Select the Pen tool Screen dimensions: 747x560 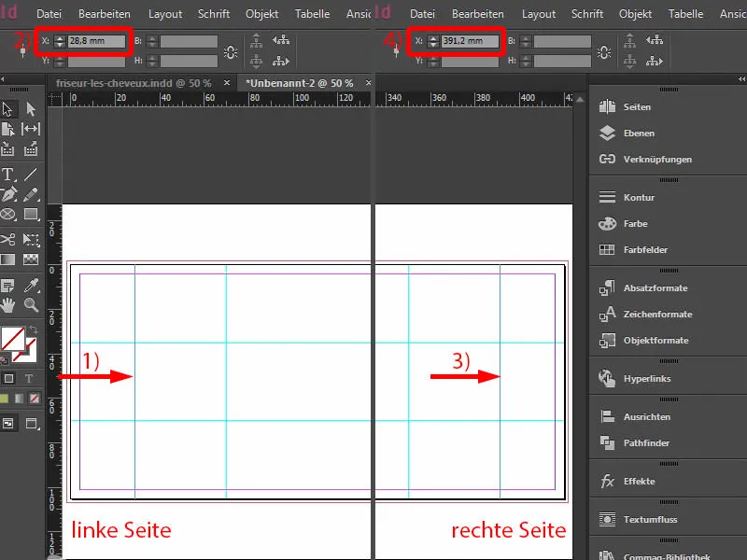(x=8, y=194)
